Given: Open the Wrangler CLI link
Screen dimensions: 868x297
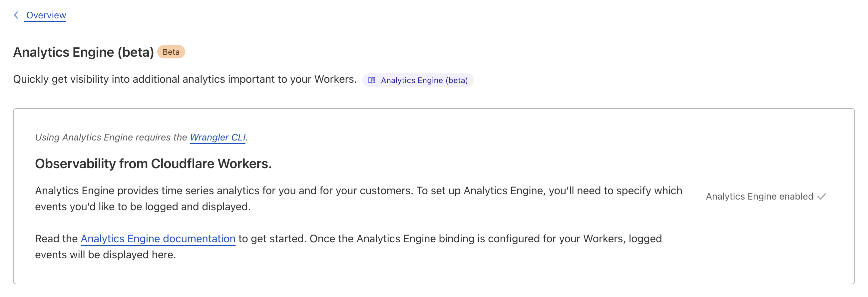Looking at the screenshot, I should (x=218, y=137).
